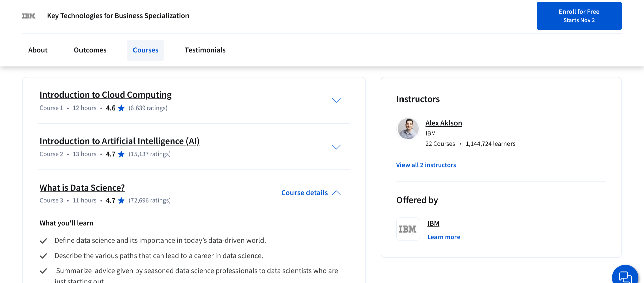This screenshot has height=283, width=644.
Task: Open Alex Aklson's instructor name link
Action: 443,123
